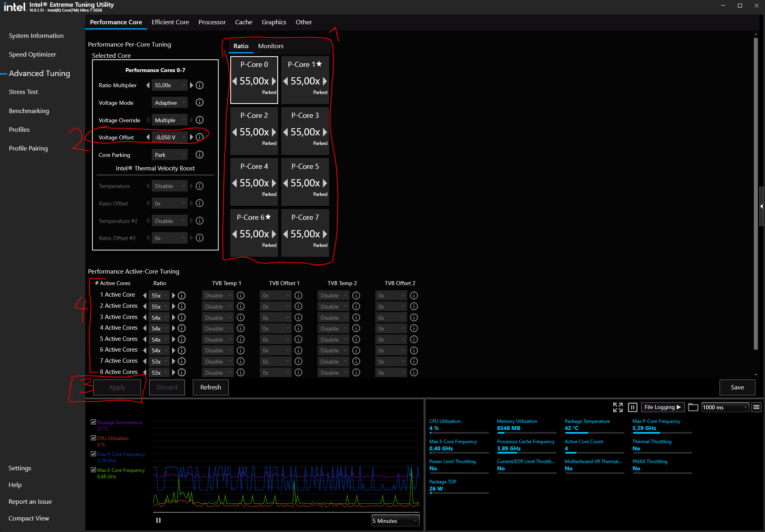Image resolution: width=765 pixels, height=532 pixels.
Task: Click the info icon next to Ratio Multiplier
Action: point(200,85)
